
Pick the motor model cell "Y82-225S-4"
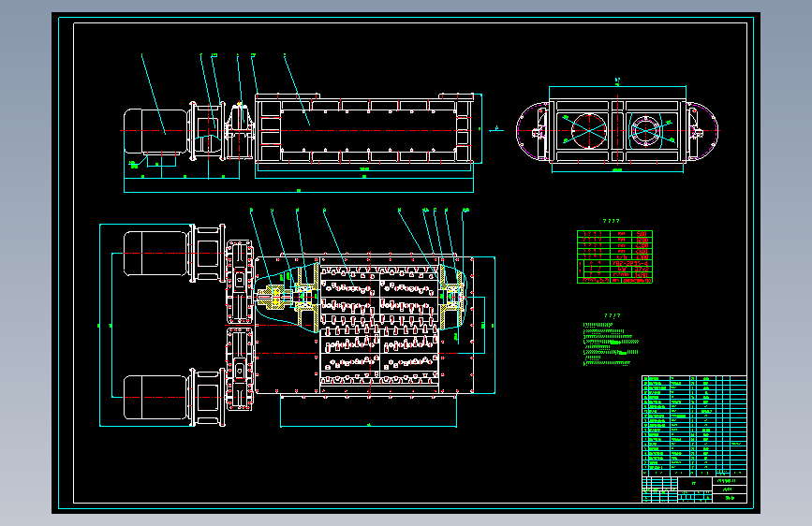click(x=631, y=264)
